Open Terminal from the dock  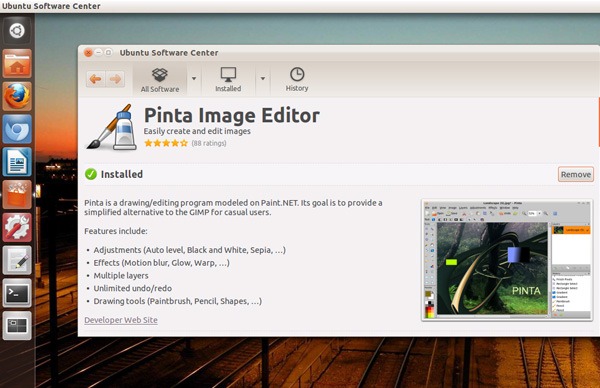point(17,293)
